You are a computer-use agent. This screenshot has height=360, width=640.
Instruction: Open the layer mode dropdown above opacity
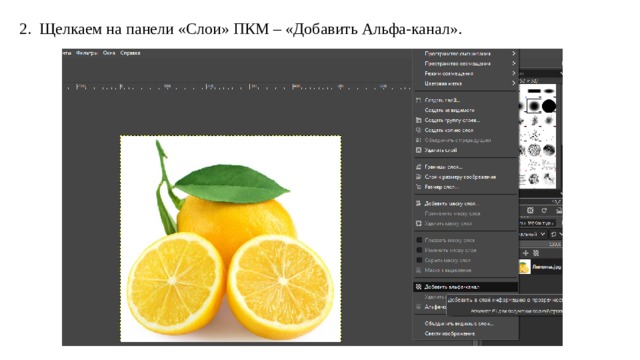533,234
